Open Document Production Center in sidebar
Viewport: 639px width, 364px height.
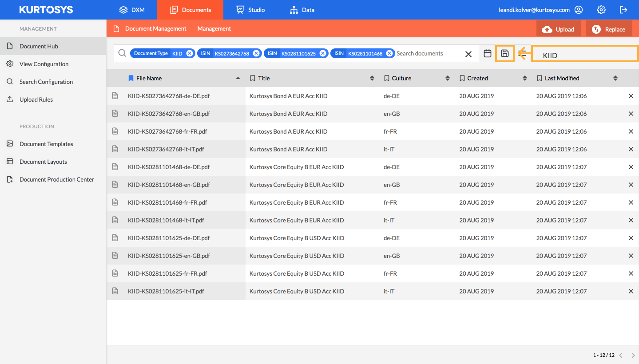click(53, 179)
